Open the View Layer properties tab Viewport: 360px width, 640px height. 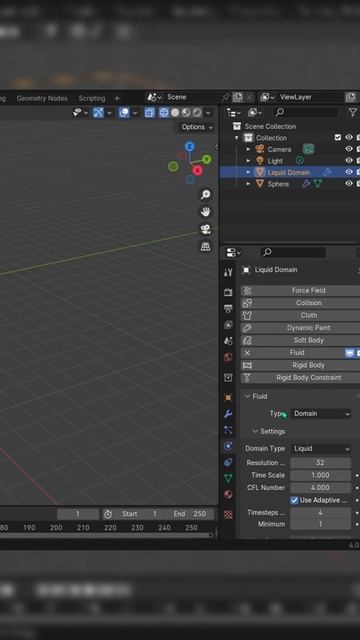[x=228, y=325]
